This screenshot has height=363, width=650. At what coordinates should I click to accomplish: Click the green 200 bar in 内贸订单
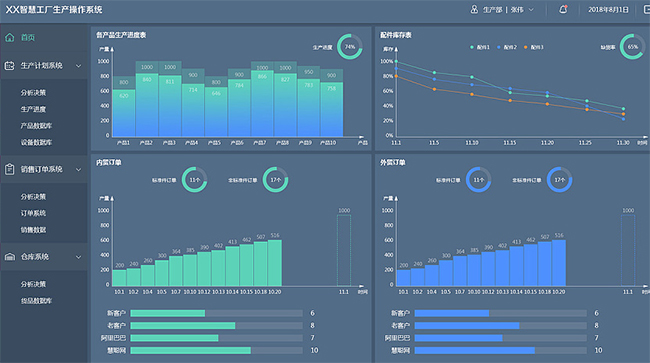click(119, 278)
